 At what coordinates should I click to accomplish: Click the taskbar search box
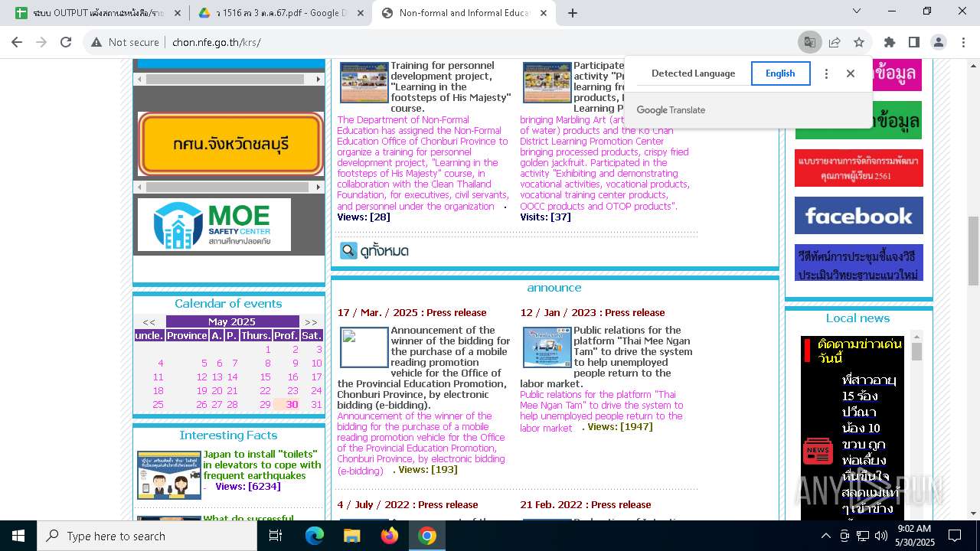point(147,536)
